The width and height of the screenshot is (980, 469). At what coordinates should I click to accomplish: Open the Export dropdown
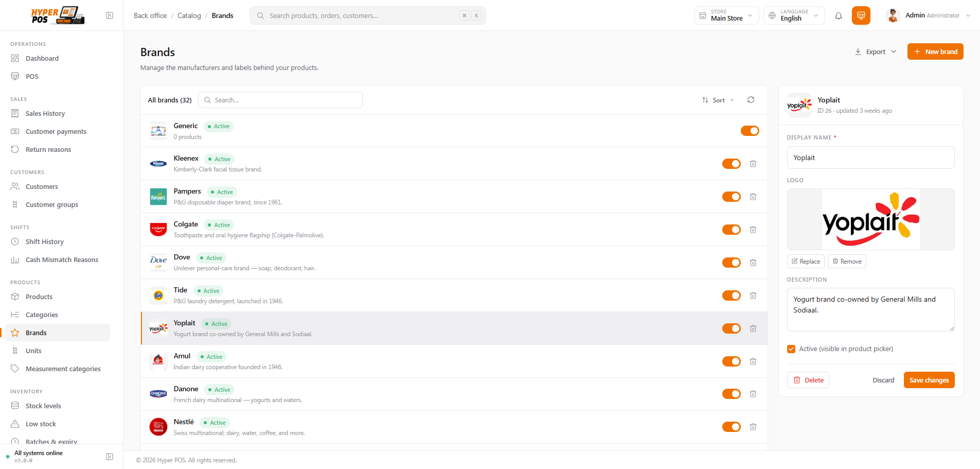876,51
